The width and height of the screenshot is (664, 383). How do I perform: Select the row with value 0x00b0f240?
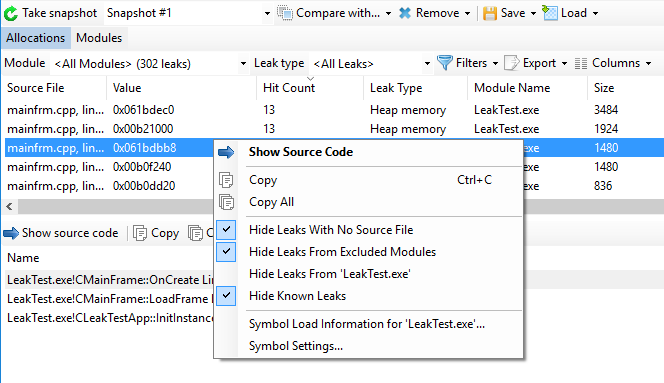click(x=109, y=167)
